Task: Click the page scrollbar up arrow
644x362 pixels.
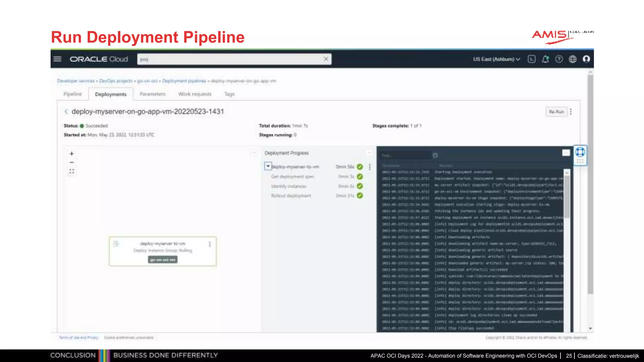Action: click(591, 72)
